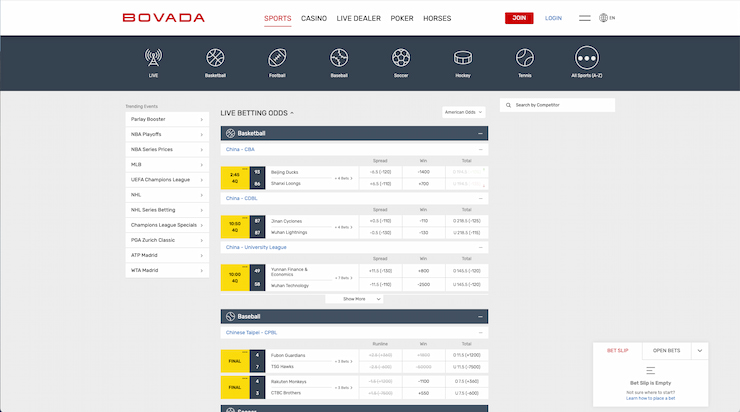This screenshot has height=412, width=740.
Task: Select the BET SLIP tab
Action: pos(617,351)
